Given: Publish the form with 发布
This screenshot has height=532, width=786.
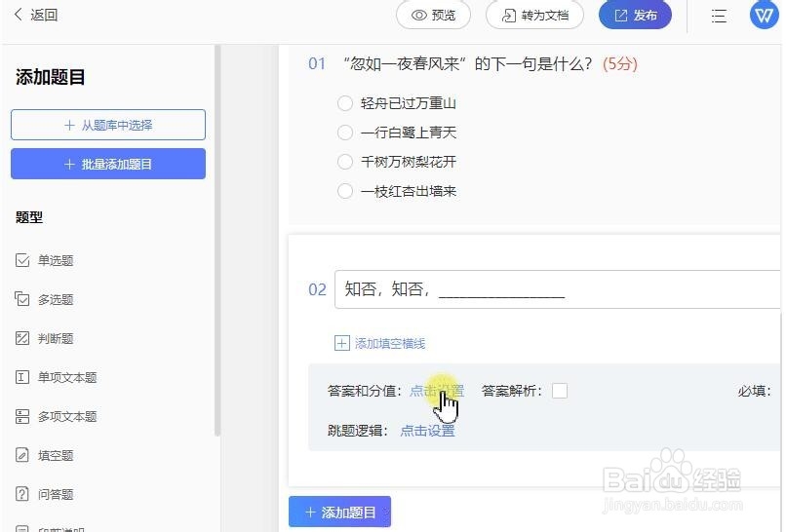Looking at the screenshot, I should (x=635, y=15).
